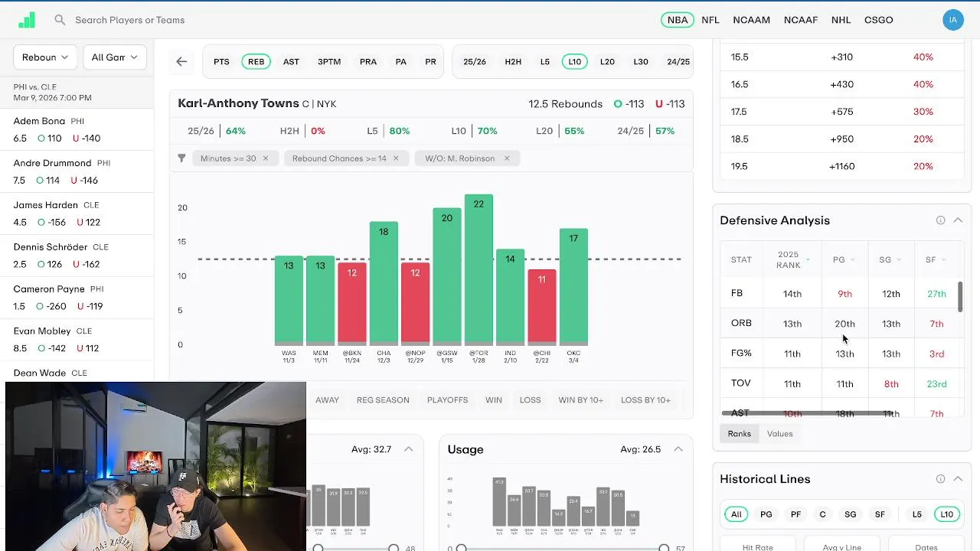The width and height of the screenshot is (980, 551).
Task: Select the L5 game range
Action: click(x=545, y=62)
